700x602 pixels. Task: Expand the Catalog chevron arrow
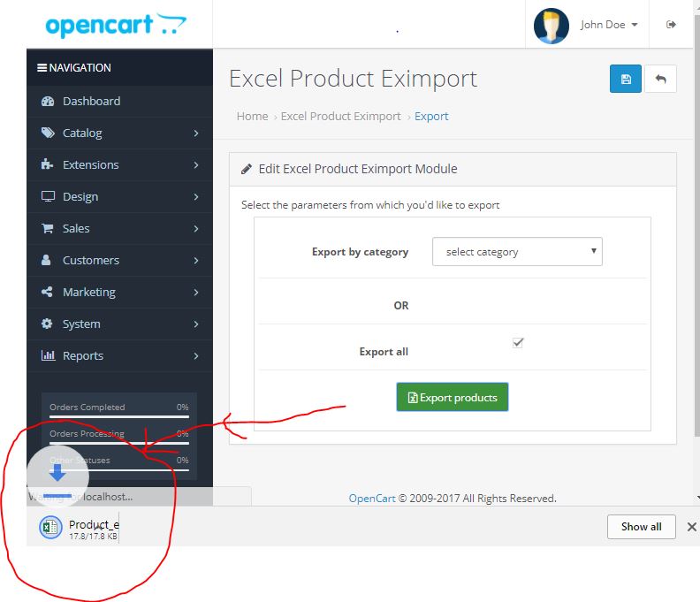196,133
